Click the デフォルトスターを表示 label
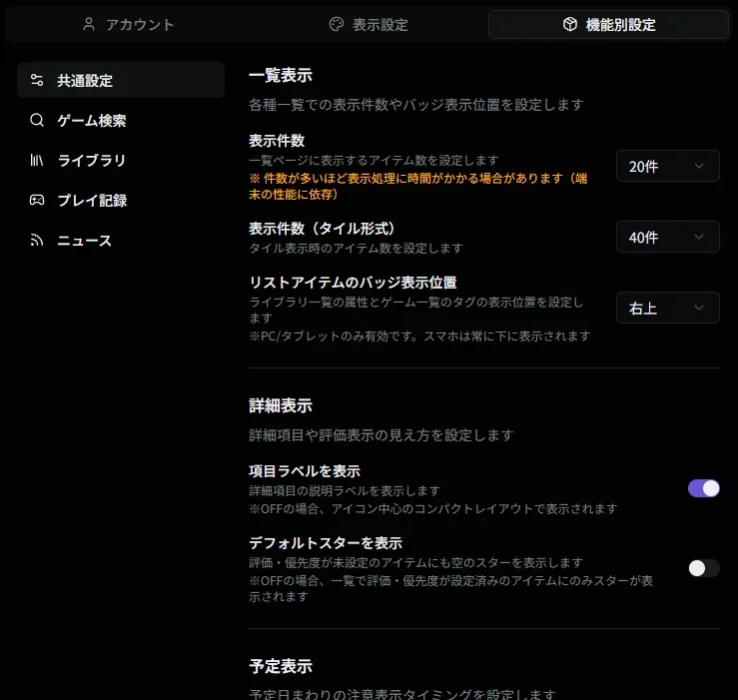This screenshot has width=738, height=700. tap(326, 543)
